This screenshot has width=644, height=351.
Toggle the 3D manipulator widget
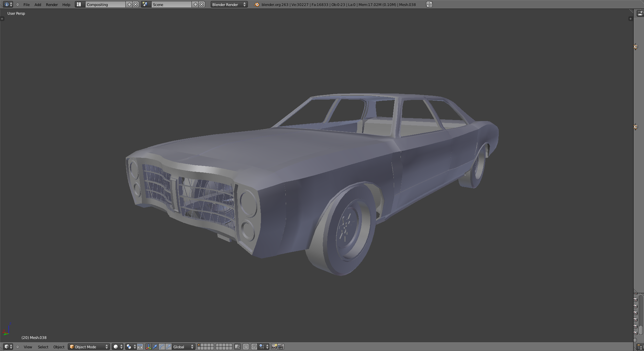tap(148, 347)
